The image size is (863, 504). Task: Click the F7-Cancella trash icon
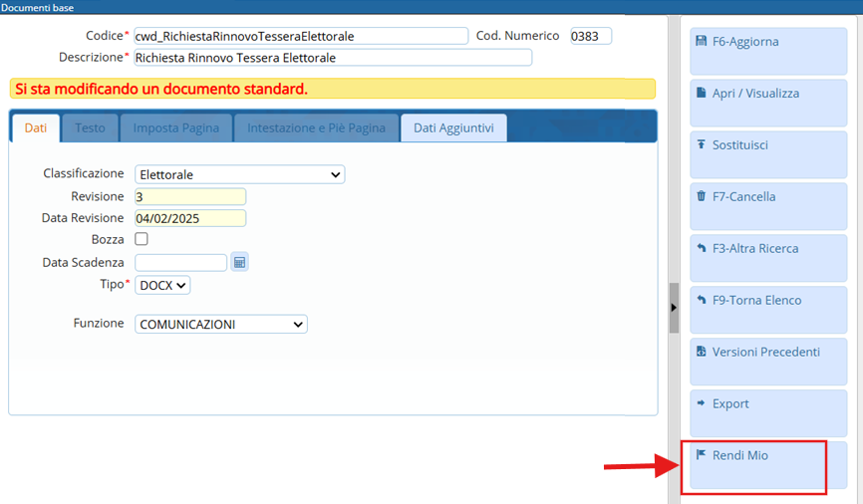(702, 197)
